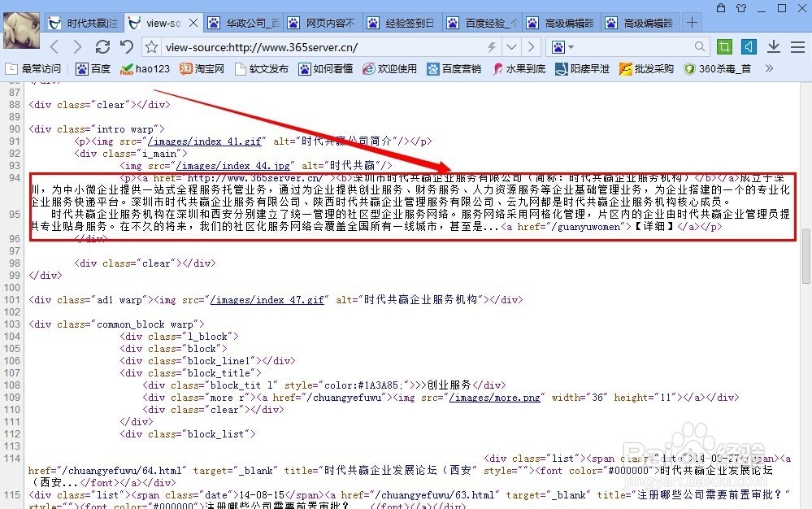This screenshot has width=812, height=509.
Task: Switch to the 百度经验 tab
Action: click(483, 23)
